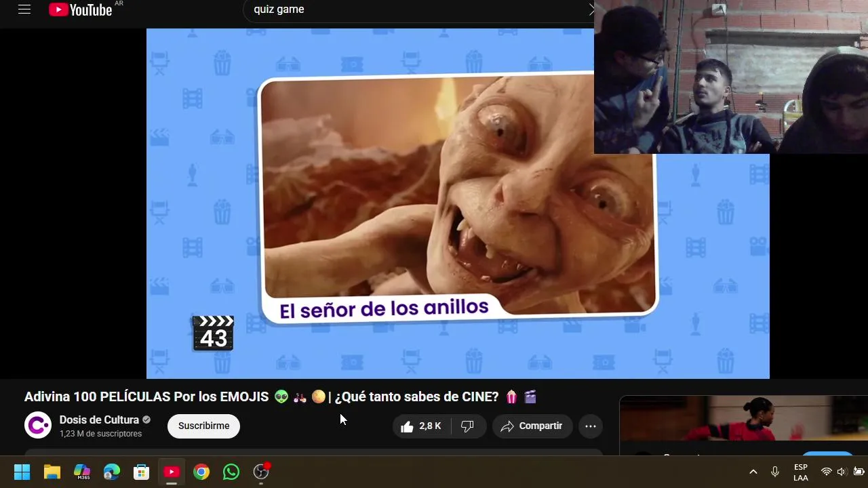Like the video with thumbs up
868x488 pixels.
(421, 426)
